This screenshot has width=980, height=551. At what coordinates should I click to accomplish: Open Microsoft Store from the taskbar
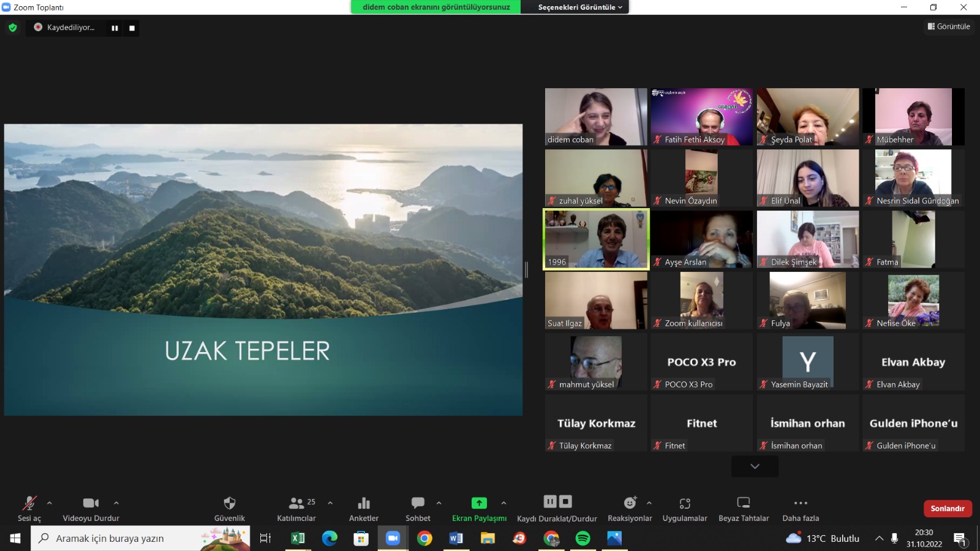click(361, 538)
